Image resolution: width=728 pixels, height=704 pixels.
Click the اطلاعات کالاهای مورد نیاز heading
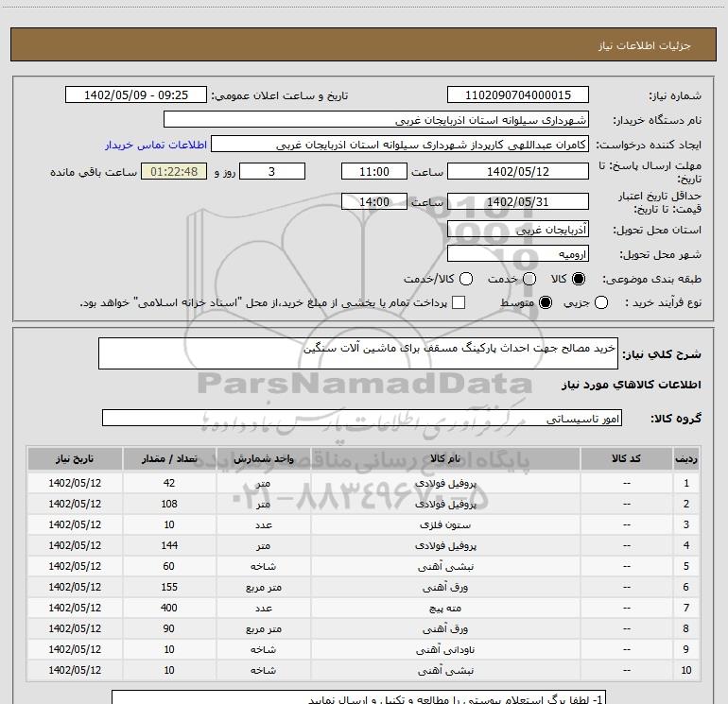click(632, 385)
